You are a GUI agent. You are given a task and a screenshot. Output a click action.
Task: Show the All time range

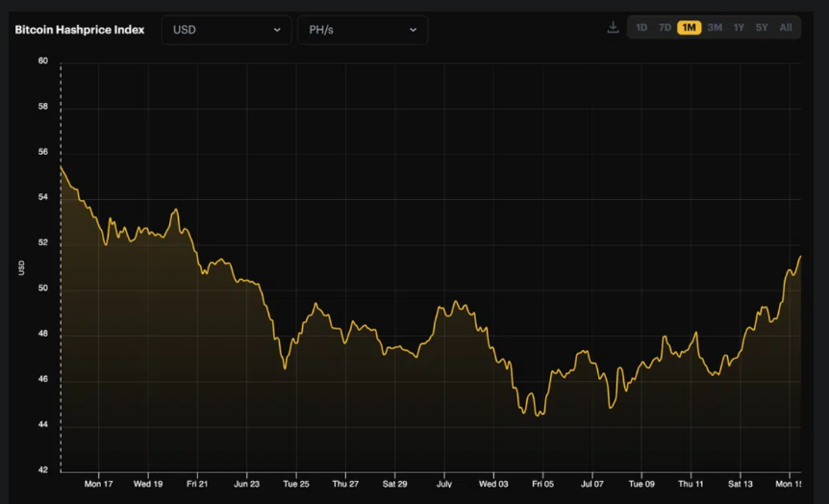click(x=786, y=28)
